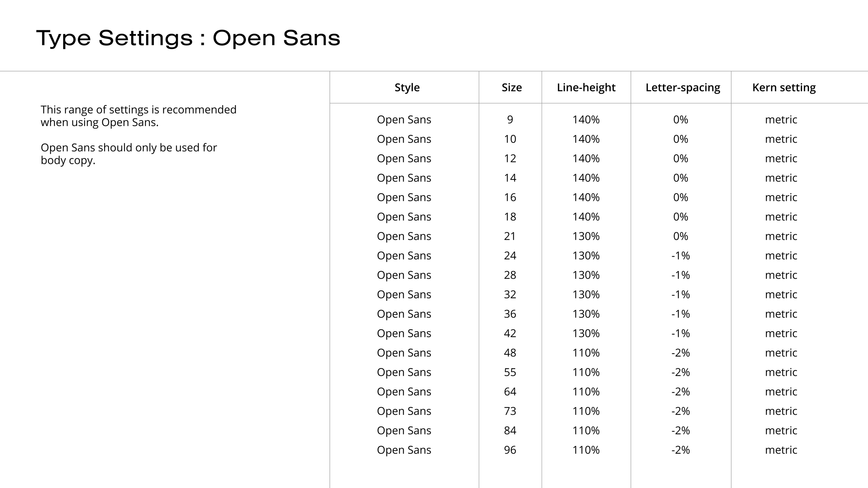Click the page title Type Settings : Open Sans
Screen dimensions: 868x488
point(188,38)
